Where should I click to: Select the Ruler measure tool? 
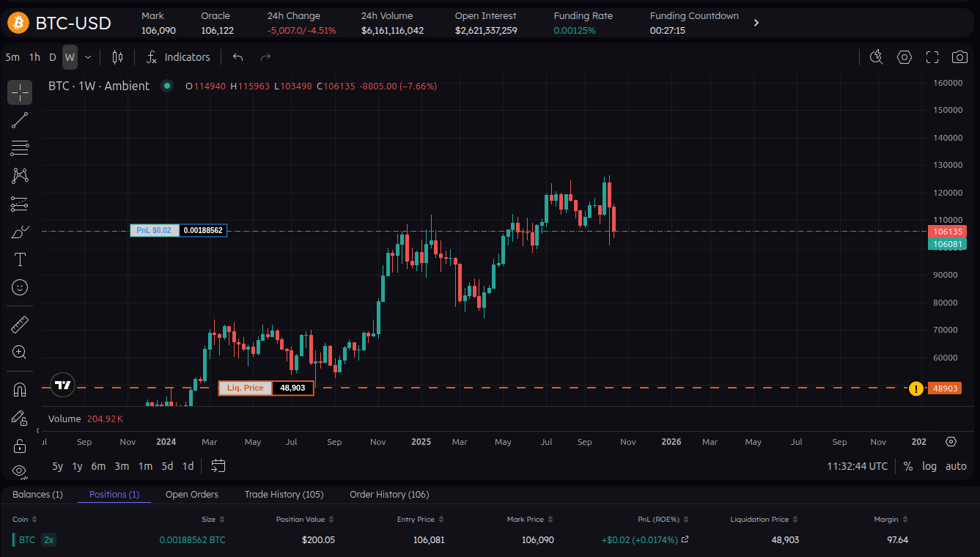[x=19, y=323]
